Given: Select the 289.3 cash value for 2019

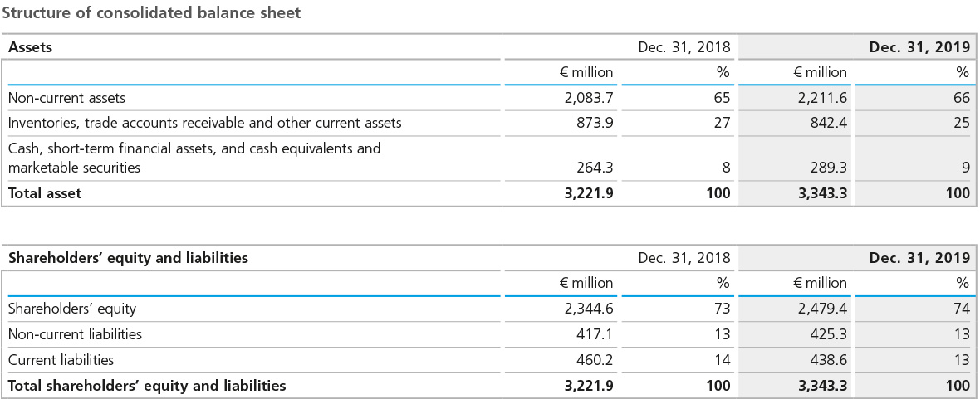Looking at the screenshot, I should [828, 168].
